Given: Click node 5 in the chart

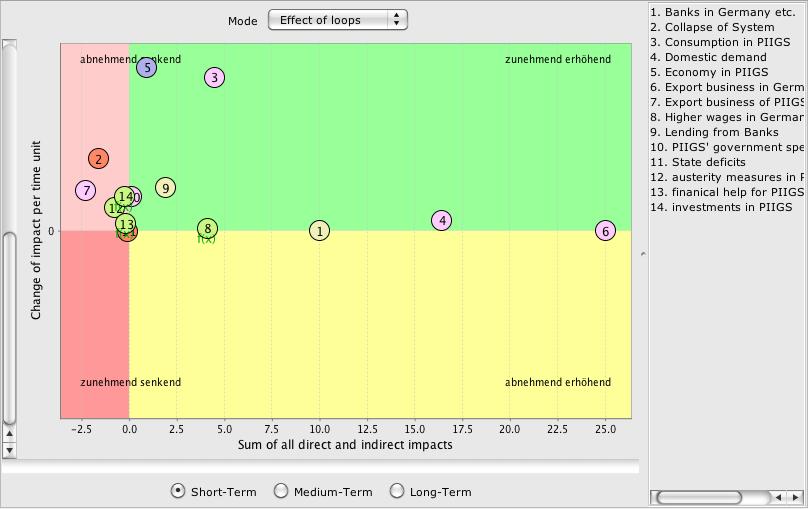Looking at the screenshot, I should click(147, 68).
